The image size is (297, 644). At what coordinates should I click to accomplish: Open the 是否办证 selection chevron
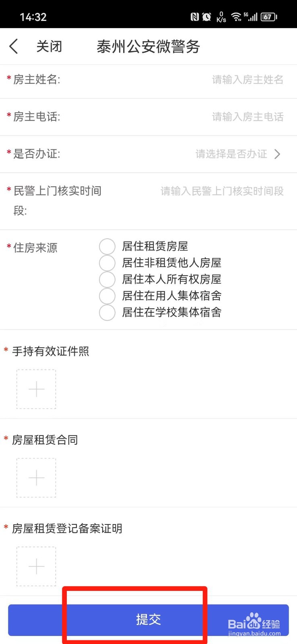pyautogui.click(x=277, y=154)
